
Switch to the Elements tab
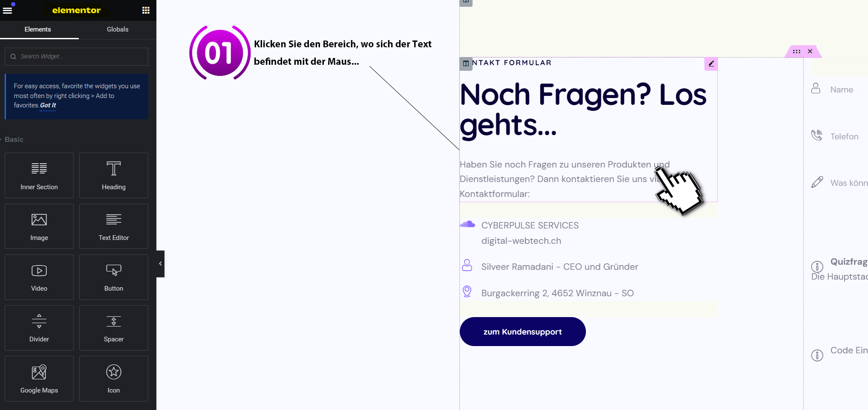37,29
